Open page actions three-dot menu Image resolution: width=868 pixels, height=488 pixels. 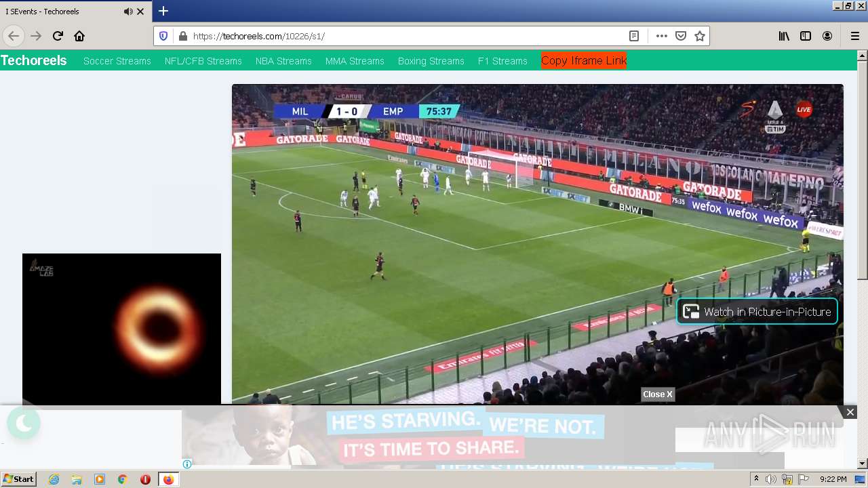coord(662,36)
